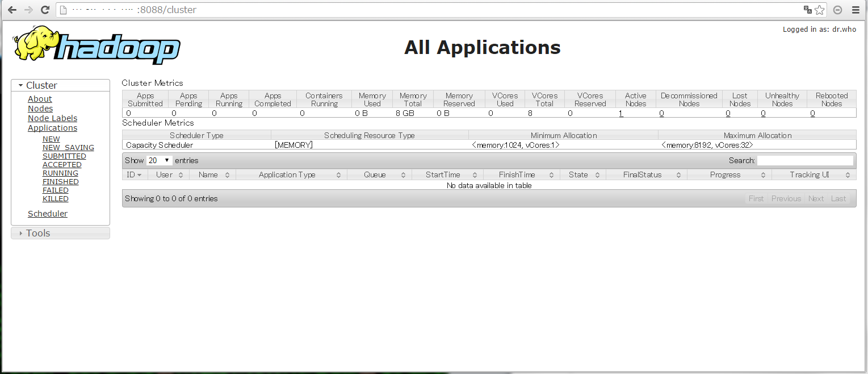This screenshot has width=868, height=374.
Task: Click the Last pagination button
Action: [x=838, y=198]
